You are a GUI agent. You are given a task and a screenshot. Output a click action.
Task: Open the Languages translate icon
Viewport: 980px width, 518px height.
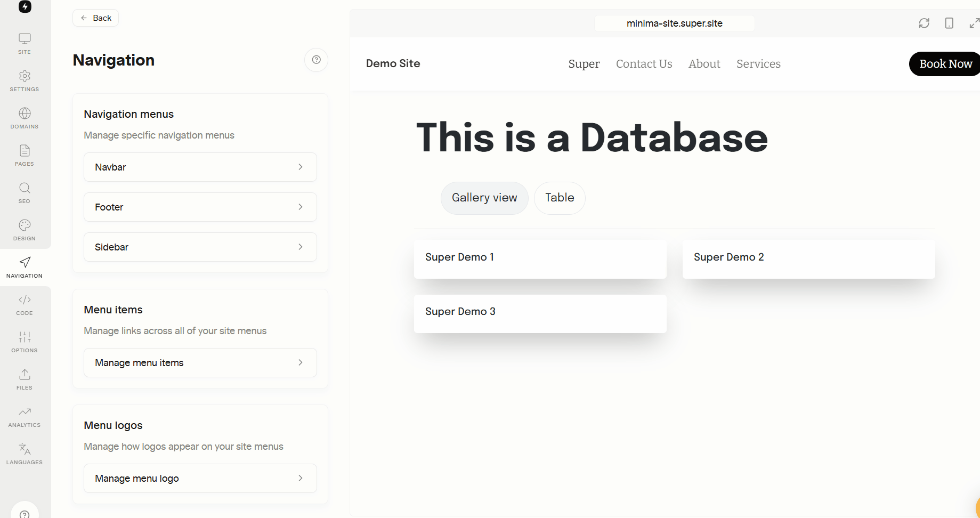pyautogui.click(x=25, y=454)
